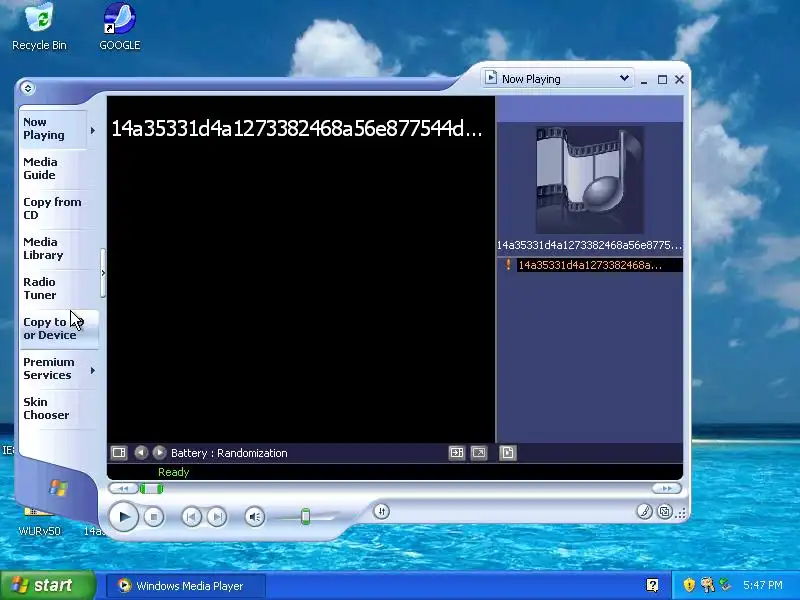Open the Windows Start menu
The image size is (800, 600).
pyautogui.click(x=47, y=585)
